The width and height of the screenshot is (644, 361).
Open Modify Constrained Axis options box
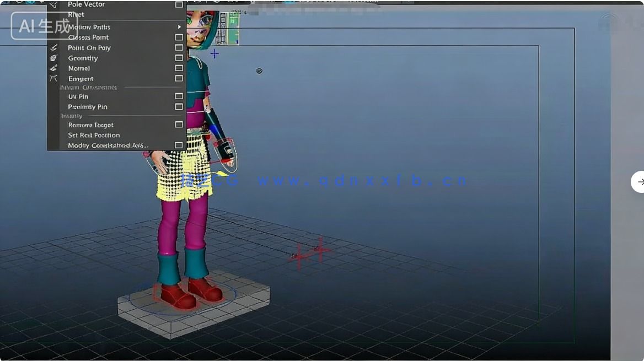click(x=179, y=146)
